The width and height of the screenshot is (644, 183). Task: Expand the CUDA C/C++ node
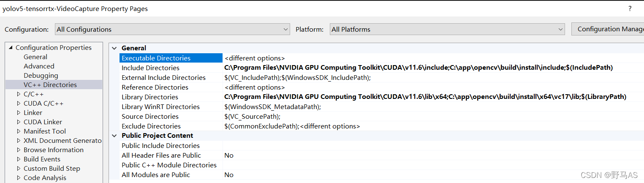(x=19, y=104)
